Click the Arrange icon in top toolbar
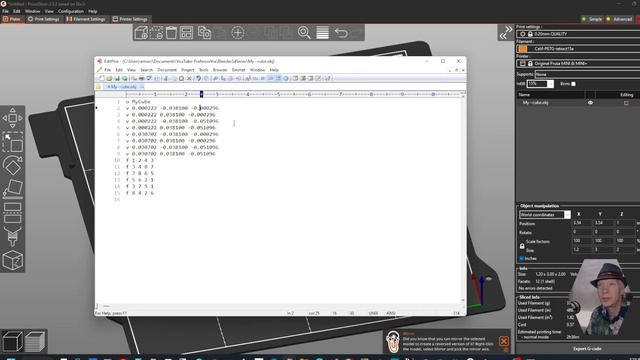 pyautogui.click(x=187, y=33)
